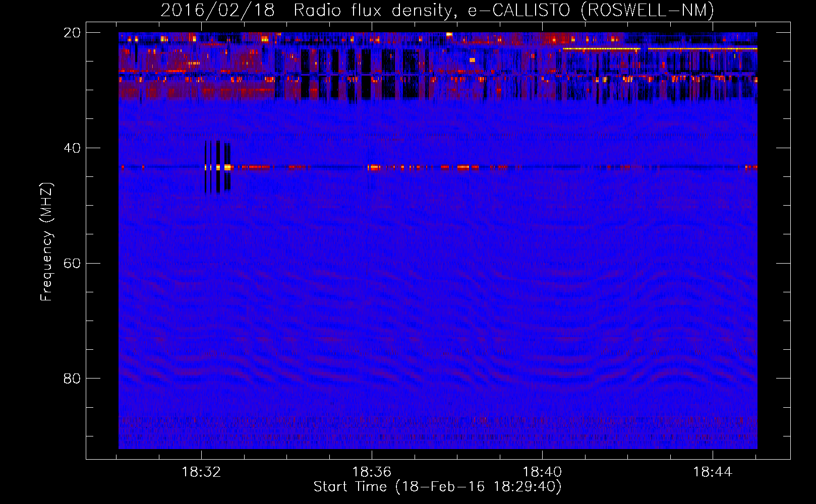Image resolution: width=816 pixels, height=504 pixels.
Task: Click the '18:40' time tick label
Action: [542, 472]
